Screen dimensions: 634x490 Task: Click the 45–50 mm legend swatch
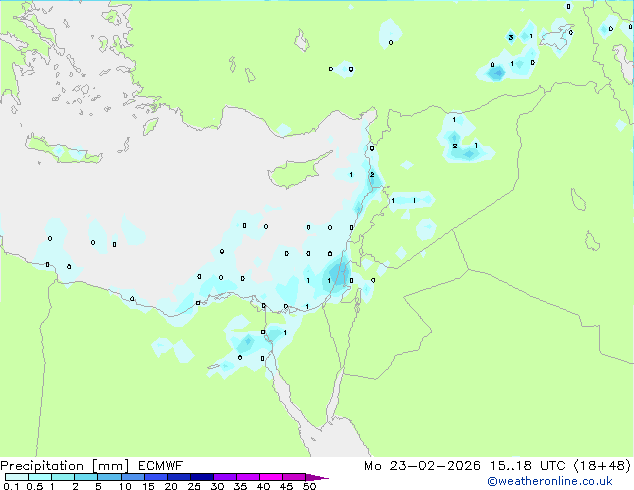pyautogui.click(x=294, y=477)
